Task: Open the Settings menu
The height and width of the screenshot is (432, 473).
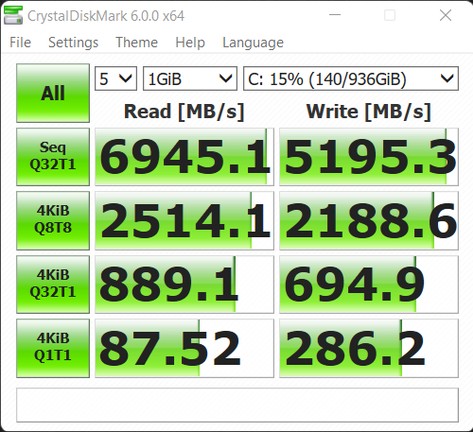Action: click(73, 43)
